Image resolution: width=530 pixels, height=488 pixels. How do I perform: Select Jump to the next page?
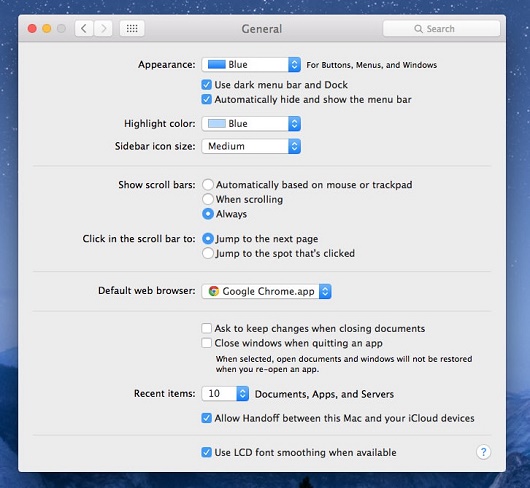208,239
